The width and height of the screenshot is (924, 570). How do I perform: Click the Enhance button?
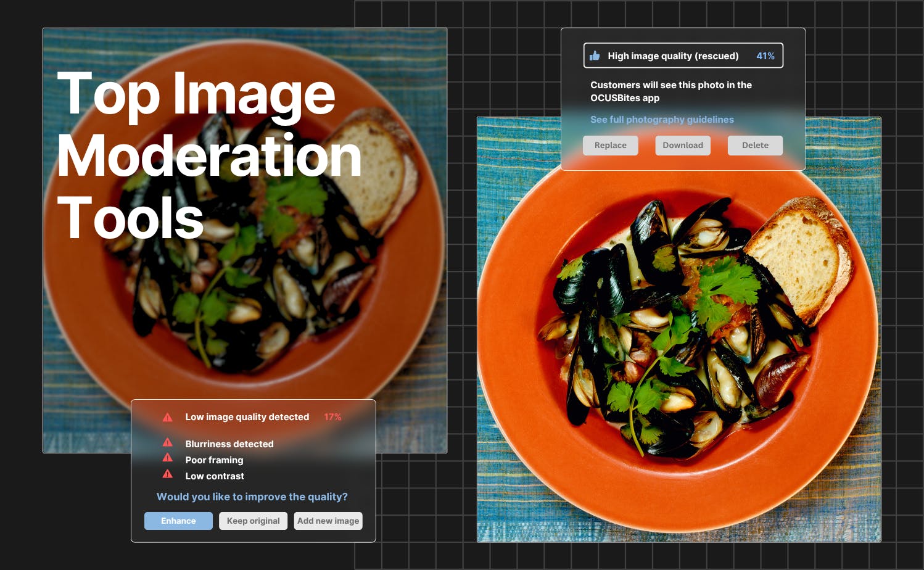[178, 521]
